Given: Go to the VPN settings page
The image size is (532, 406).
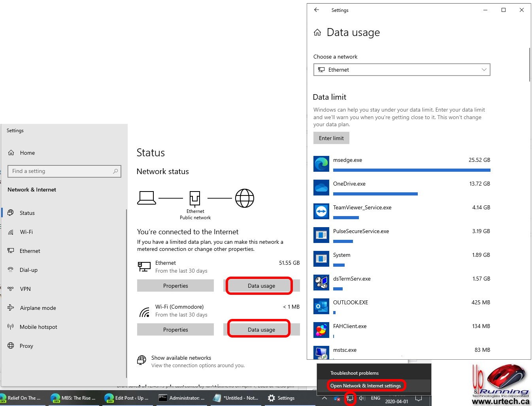Looking at the screenshot, I should pyautogui.click(x=25, y=289).
